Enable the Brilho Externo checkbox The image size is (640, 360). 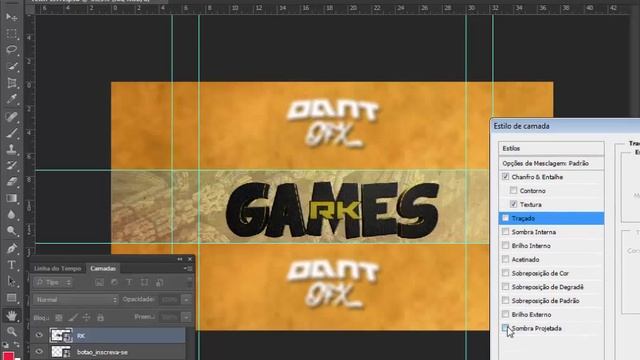point(505,314)
